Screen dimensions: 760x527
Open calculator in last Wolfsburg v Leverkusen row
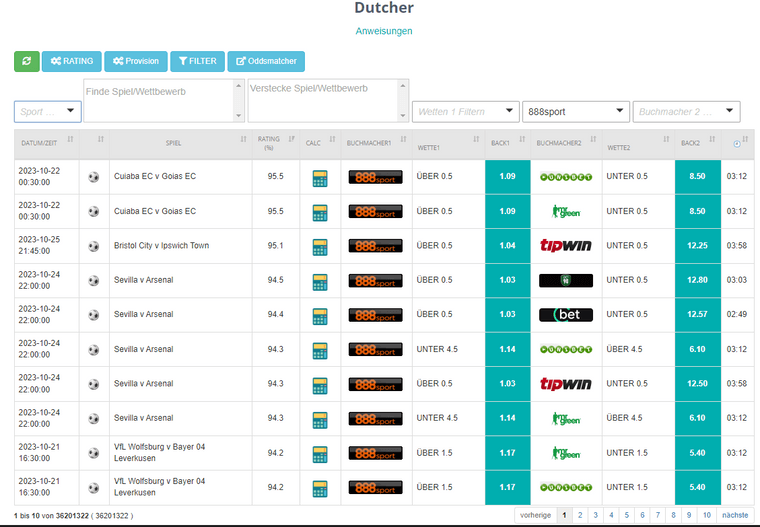[x=320, y=487]
